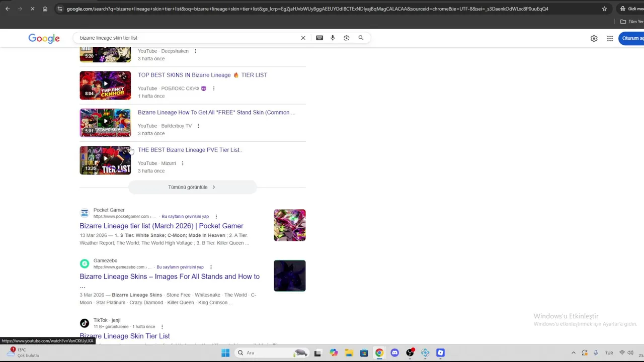Open TikTok Bizarre Lineage Skin Tier List
This screenshot has height=362, width=644.
pos(124,336)
